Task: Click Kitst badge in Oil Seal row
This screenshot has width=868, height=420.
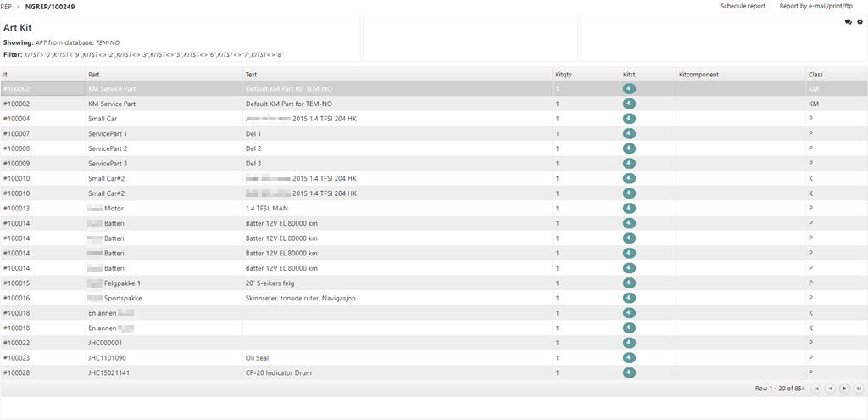Action: [x=629, y=358]
